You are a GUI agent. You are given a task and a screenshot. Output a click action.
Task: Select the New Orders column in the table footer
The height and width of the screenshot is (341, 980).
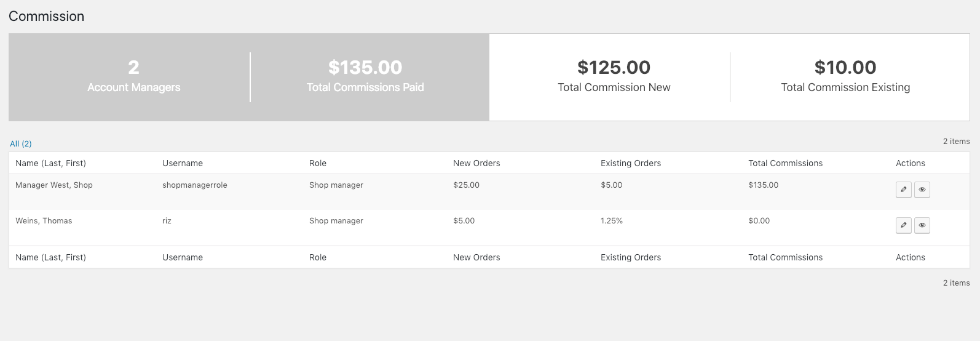click(476, 257)
